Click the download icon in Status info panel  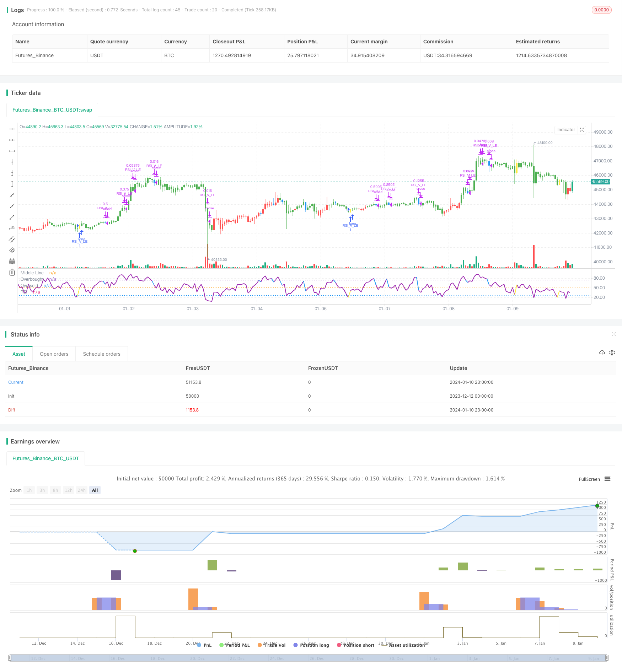602,353
